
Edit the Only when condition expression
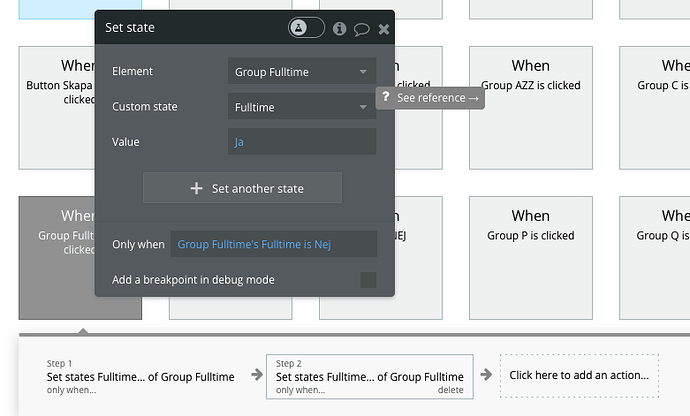274,244
